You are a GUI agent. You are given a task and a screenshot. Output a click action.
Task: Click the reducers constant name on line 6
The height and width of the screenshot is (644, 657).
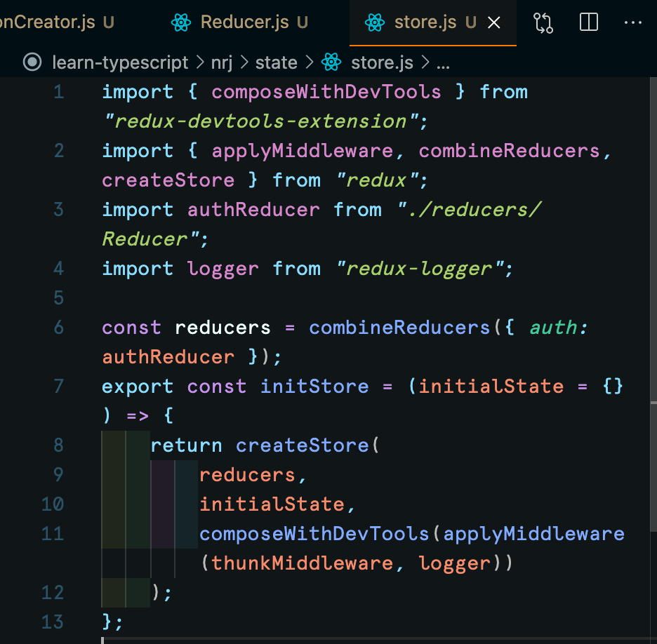coord(223,328)
